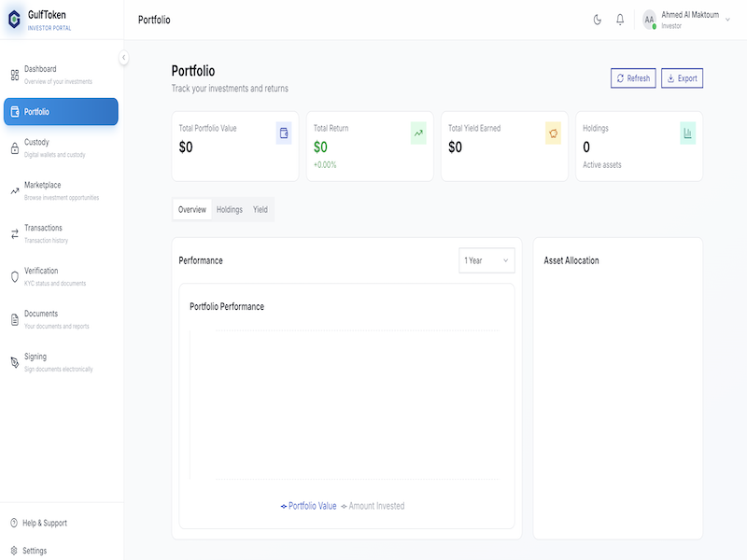Collapse the sidebar using the chevron
This screenshot has height=560, width=747.
coord(124,57)
